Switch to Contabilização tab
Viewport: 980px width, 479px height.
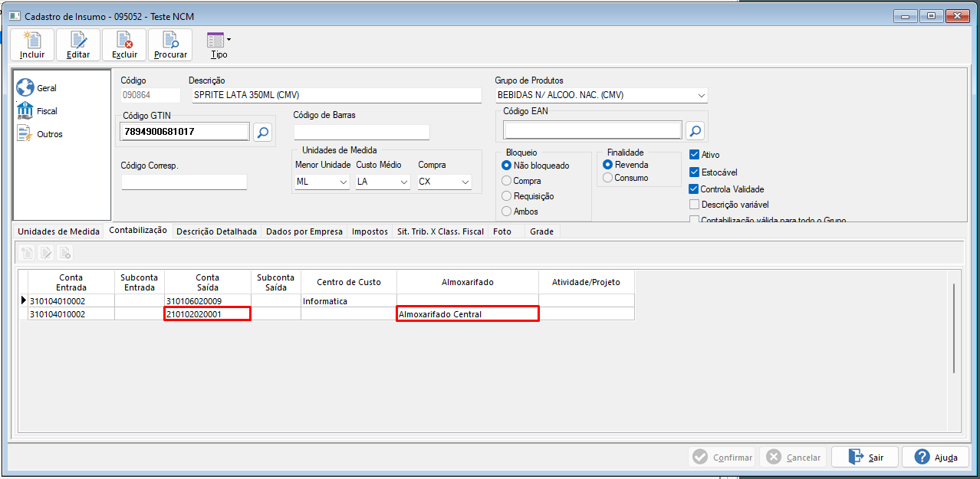coord(138,231)
